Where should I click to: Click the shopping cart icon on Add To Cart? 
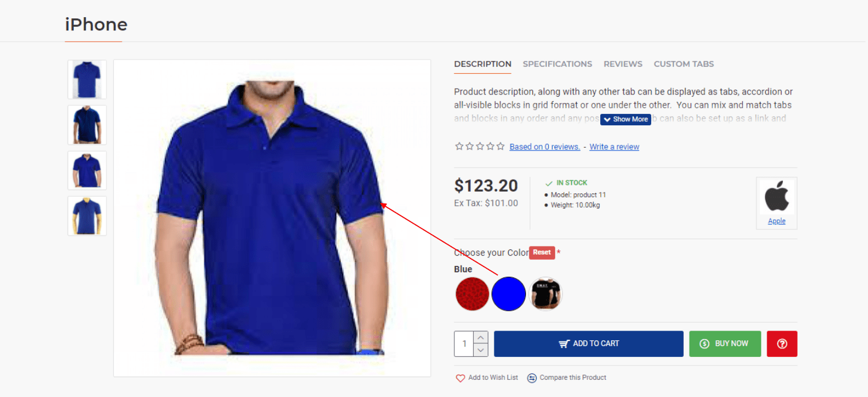point(564,344)
